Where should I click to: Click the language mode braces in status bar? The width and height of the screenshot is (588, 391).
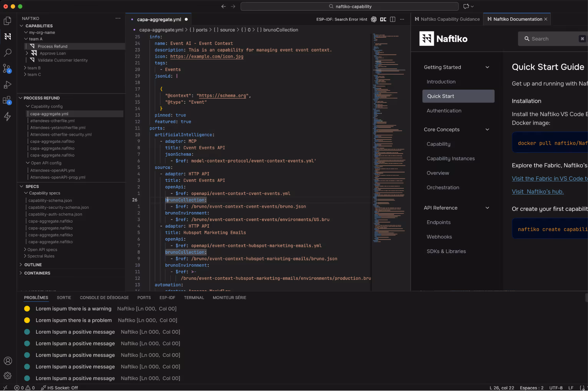[582, 388]
